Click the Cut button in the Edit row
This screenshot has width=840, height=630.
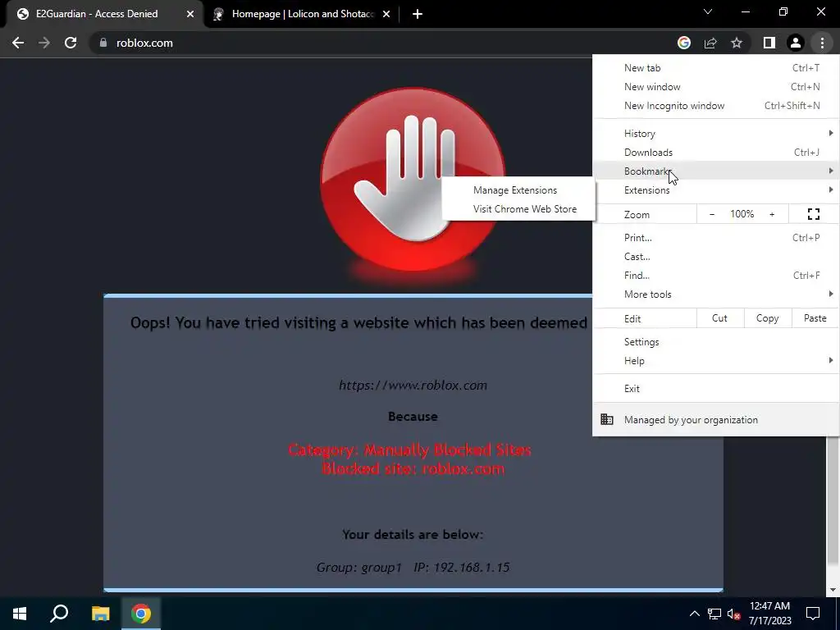click(720, 318)
